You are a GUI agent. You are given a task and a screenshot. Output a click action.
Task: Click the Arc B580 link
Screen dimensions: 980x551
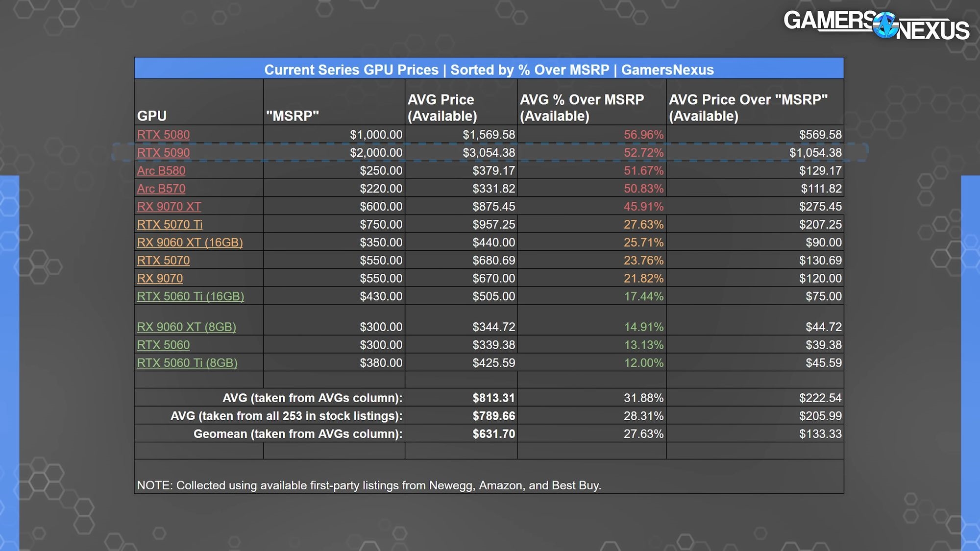161,171
